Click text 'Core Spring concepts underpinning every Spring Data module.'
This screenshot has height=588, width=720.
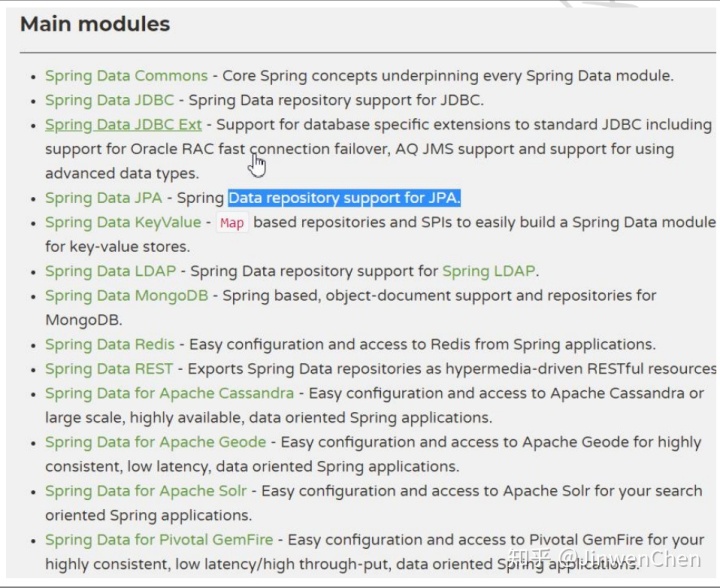[x=448, y=76]
